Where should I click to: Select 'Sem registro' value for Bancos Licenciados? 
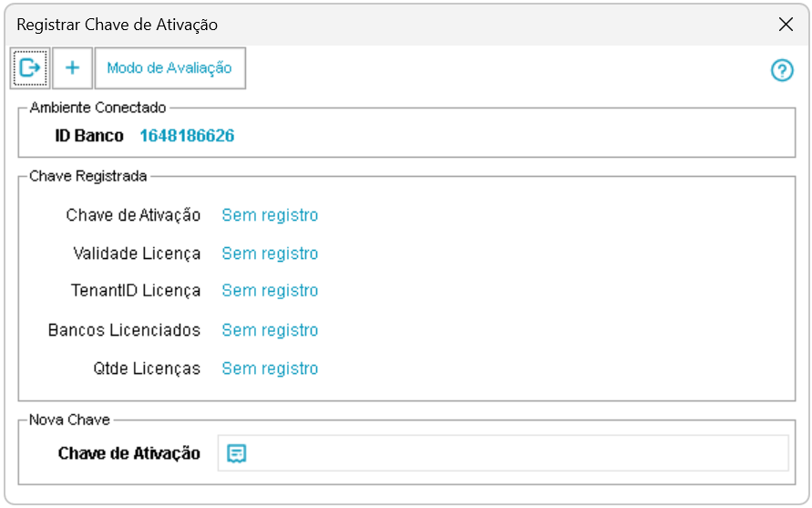click(x=270, y=330)
